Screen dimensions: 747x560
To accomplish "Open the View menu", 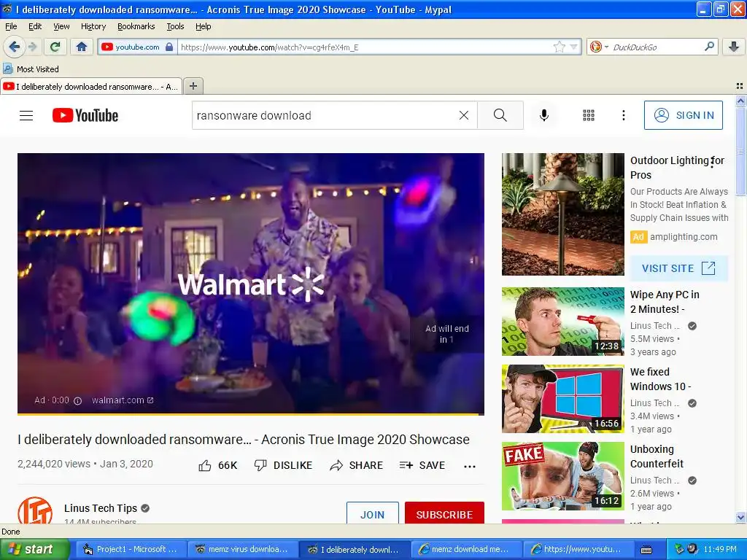I will point(61,26).
